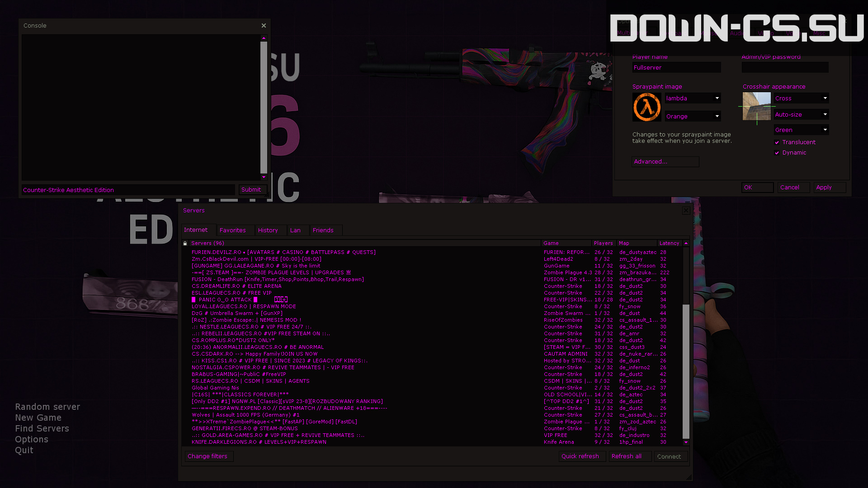Select [GUNGAME] GG.LALEAGANE.RO server row
The width and height of the screenshot is (868, 488).
[432, 266]
